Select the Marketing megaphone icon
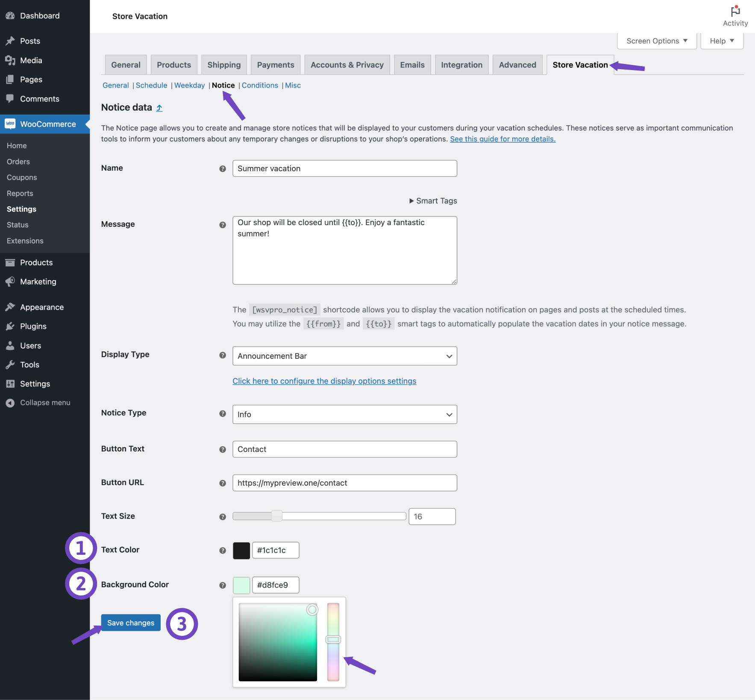Image resolution: width=755 pixels, height=700 pixels. 10,281
